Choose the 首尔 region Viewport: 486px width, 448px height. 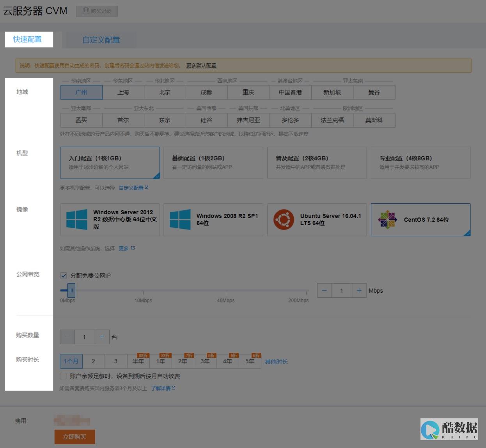pyautogui.click(x=123, y=120)
